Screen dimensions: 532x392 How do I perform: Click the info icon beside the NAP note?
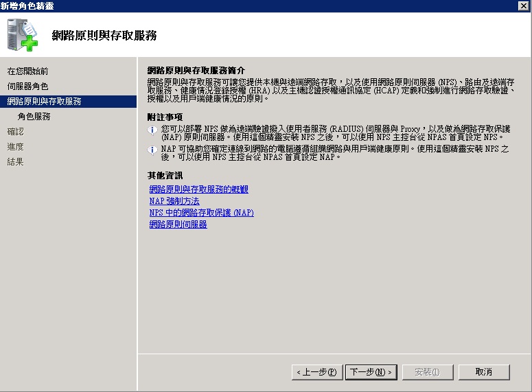152,150
